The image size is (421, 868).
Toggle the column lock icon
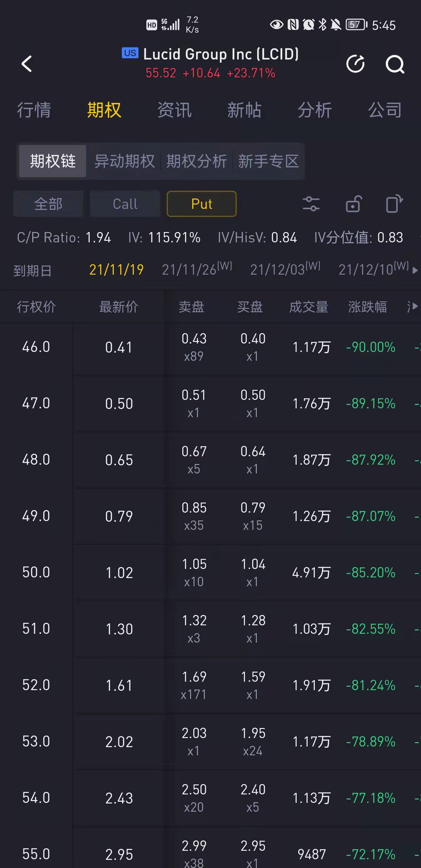pos(353,204)
